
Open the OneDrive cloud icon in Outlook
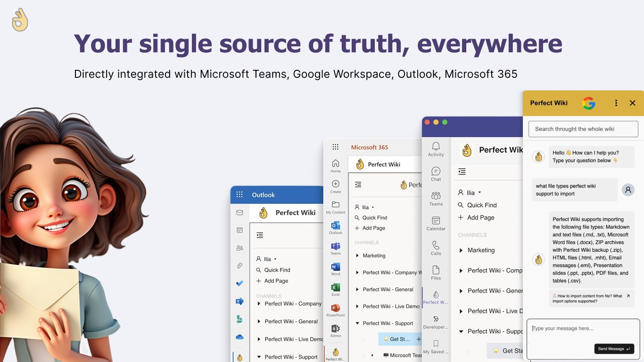tap(239, 337)
